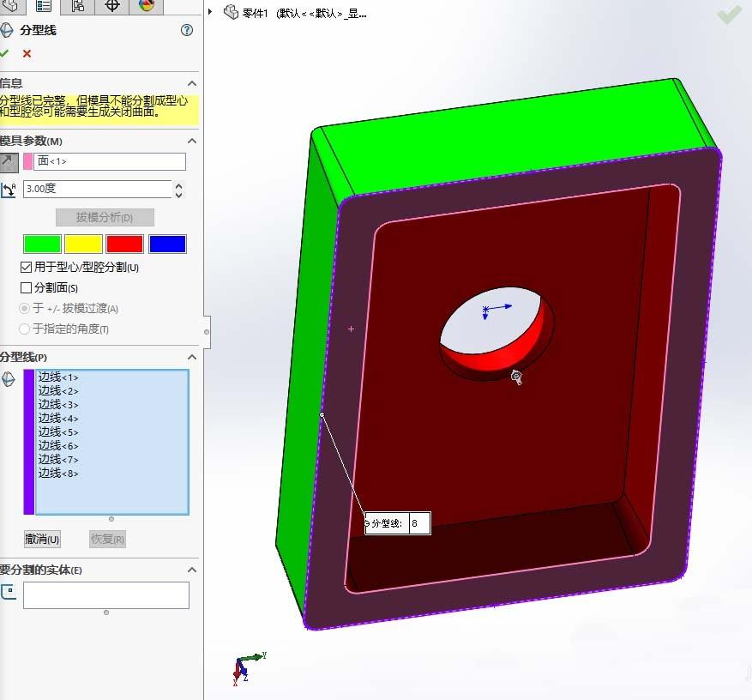Viewport: 752px width, 700px height.
Task: Collapse the 信息 section
Action: (192, 83)
